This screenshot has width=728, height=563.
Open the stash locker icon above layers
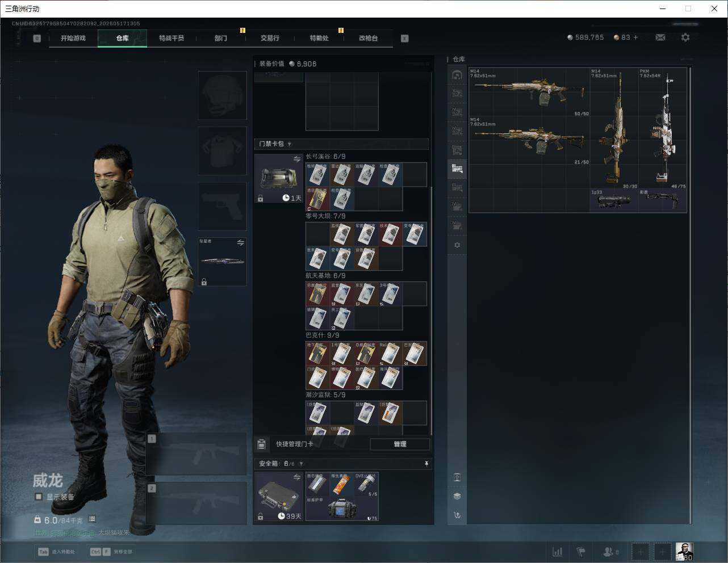[x=457, y=477]
